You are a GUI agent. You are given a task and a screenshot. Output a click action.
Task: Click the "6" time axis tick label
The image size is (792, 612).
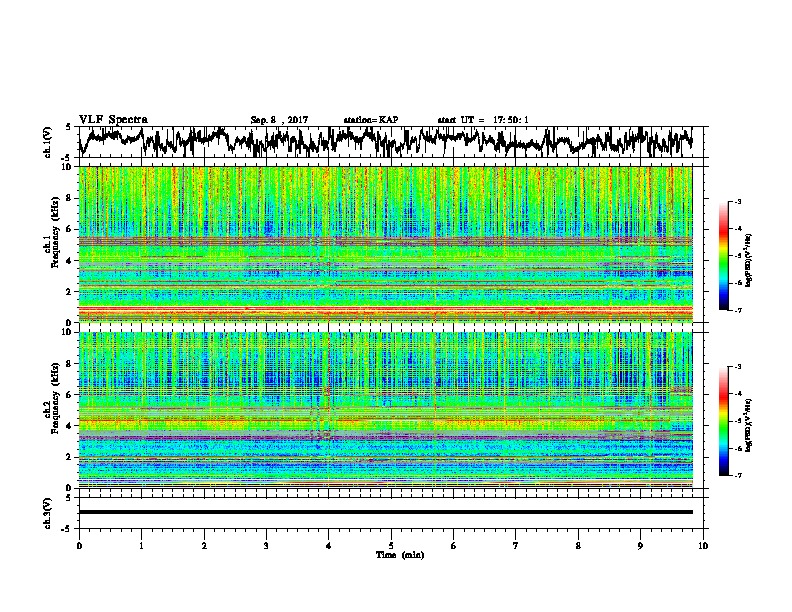(x=454, y=546)
